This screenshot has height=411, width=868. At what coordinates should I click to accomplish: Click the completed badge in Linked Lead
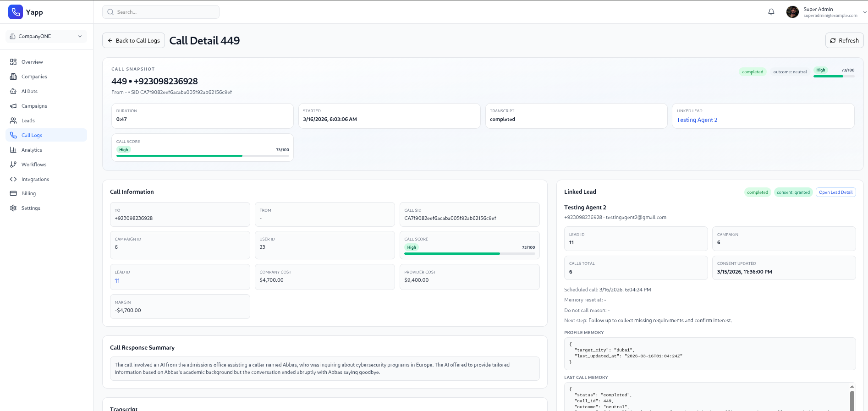click(758, 192)
